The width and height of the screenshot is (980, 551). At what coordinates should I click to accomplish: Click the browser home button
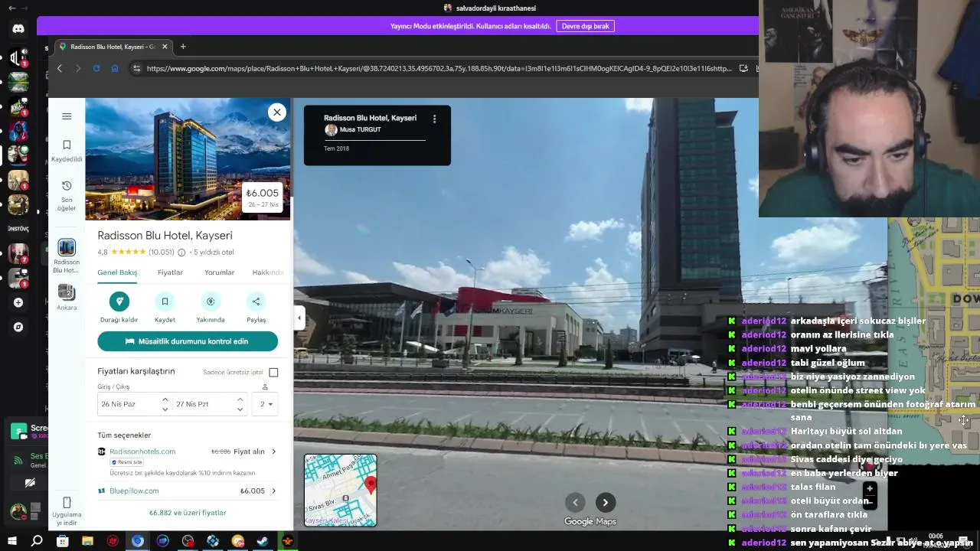tap(115, 68)
